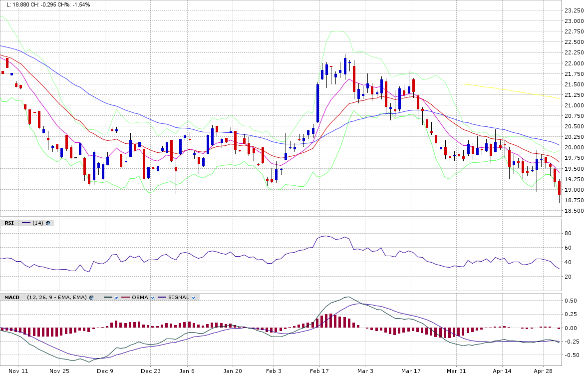
Task: Click the OSMA red color swatch
Action: 125,298
